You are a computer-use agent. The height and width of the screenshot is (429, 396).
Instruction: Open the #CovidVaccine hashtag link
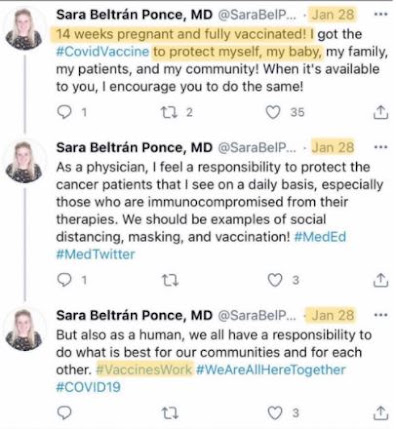[102, 52]
